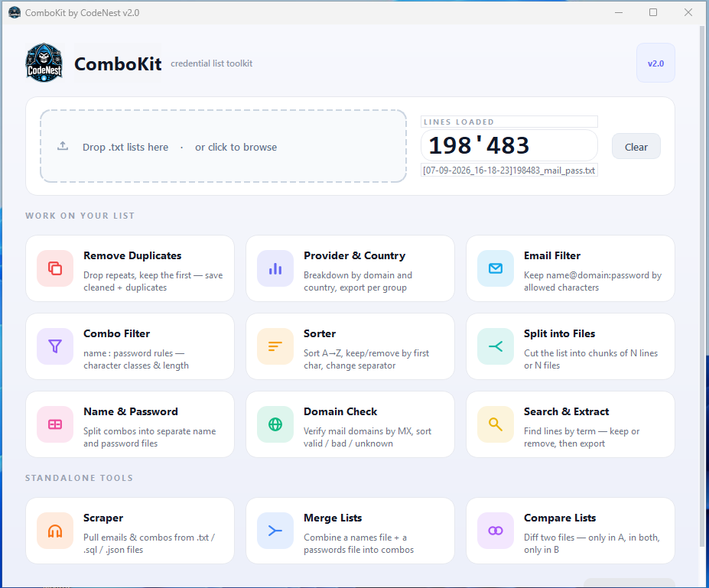Screen dimensions: 709x588
Task: Click the 198'483 lines loaded count
Action: coord(479,145)
